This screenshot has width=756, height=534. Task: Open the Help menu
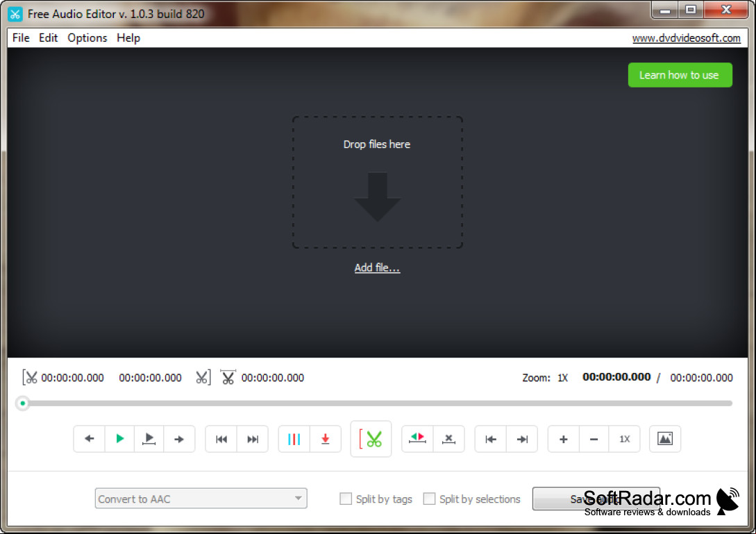pos(128,37)
